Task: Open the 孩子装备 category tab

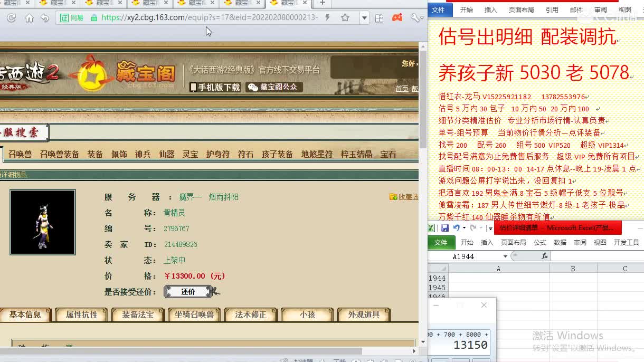Action: pyautogui.click(x=277, y=154)
